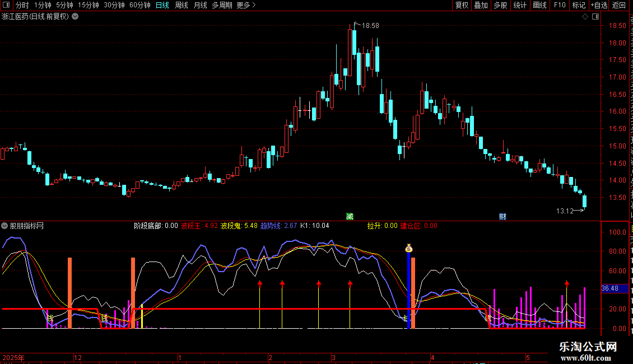Viewport: 633px width, 364px height.
Task: Switch to 月线 monthly chart
Action: point(200,5)
